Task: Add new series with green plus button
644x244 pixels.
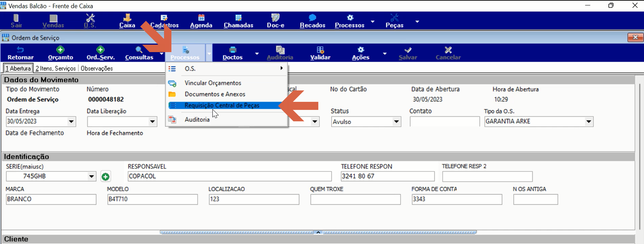Action: 106,176
